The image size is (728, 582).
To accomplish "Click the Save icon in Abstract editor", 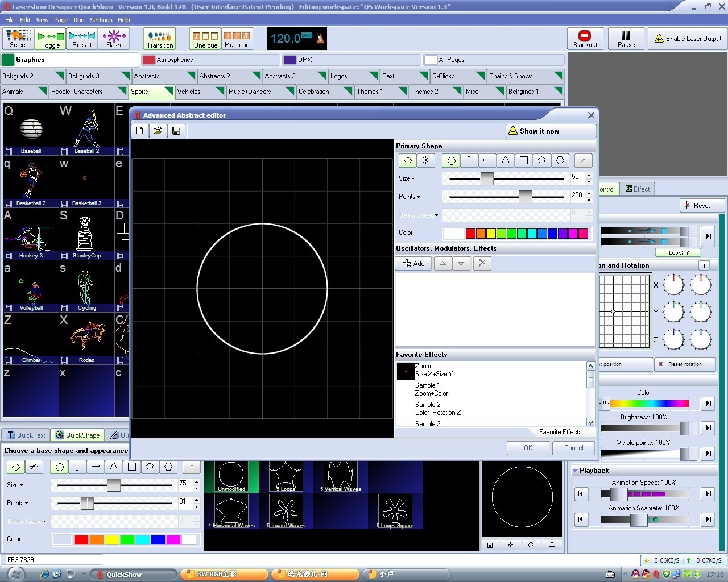I will click(176, 131).
